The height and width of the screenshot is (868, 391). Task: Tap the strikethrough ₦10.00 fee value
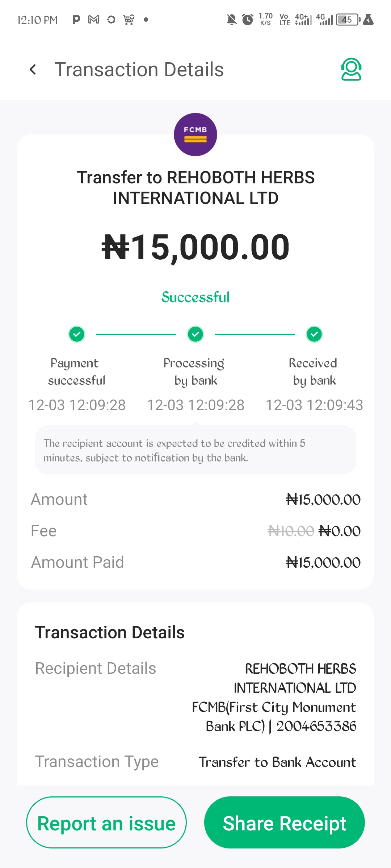(x=291, y=531)
